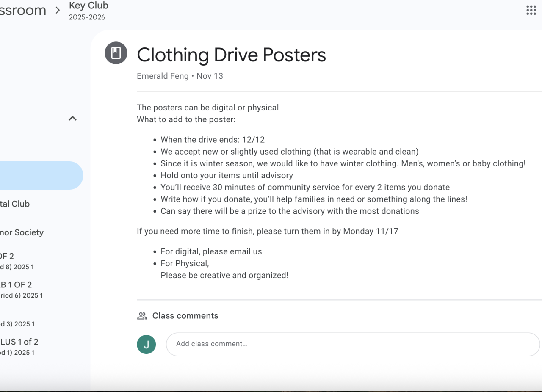Click the Clothing Drive Posters title

point(231,55)
